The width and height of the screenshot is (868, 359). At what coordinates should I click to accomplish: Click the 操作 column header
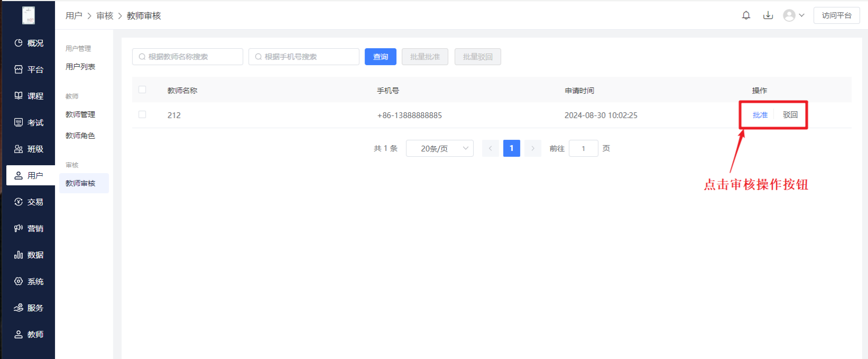pyautogui.click(x=759, y=91)
